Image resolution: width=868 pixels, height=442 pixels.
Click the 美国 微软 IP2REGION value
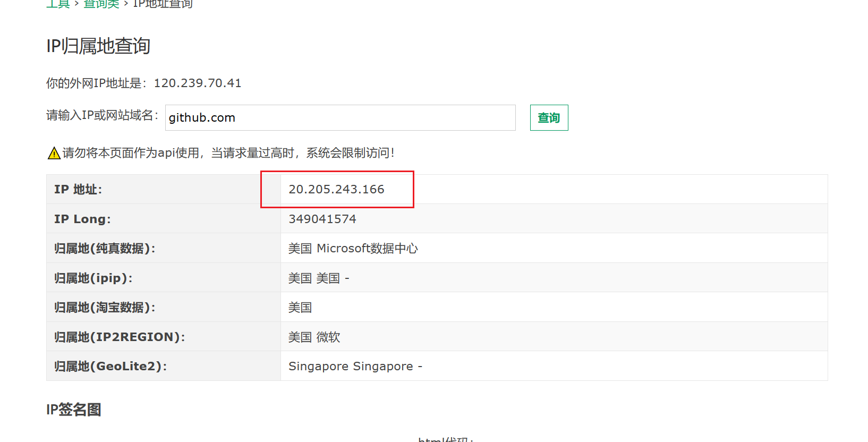314,337
